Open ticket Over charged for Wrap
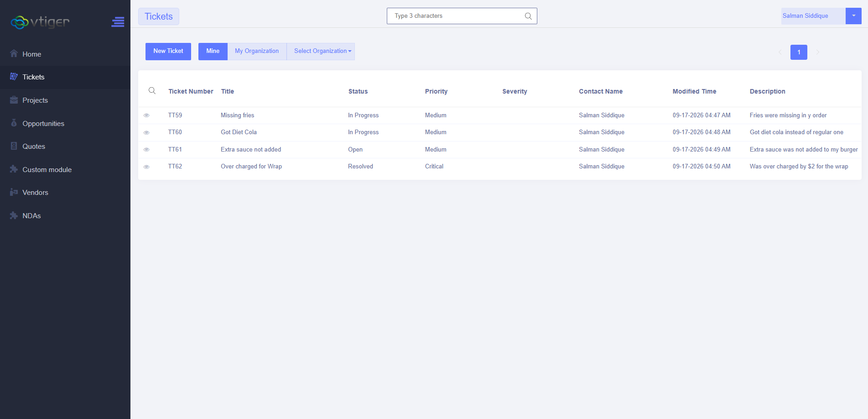 pos(251,166)
